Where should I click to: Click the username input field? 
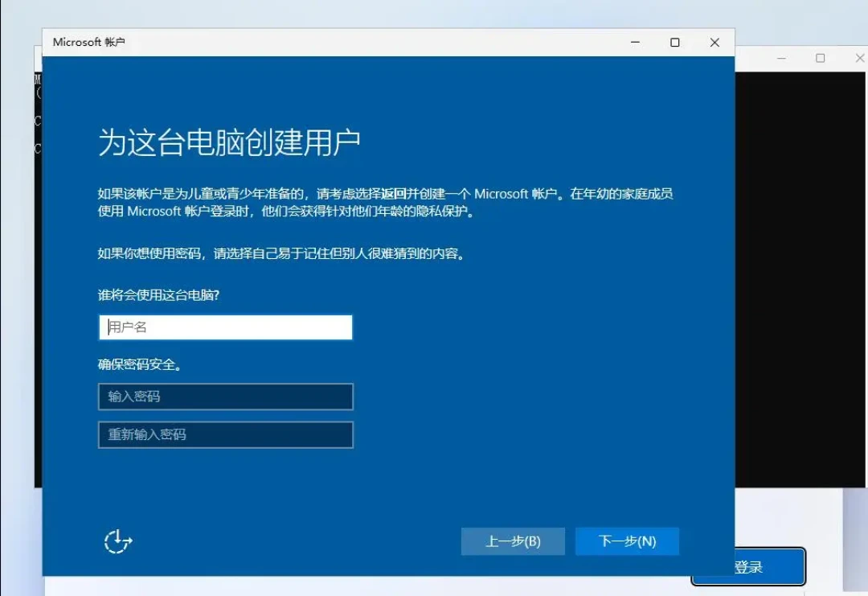point(225,327)
